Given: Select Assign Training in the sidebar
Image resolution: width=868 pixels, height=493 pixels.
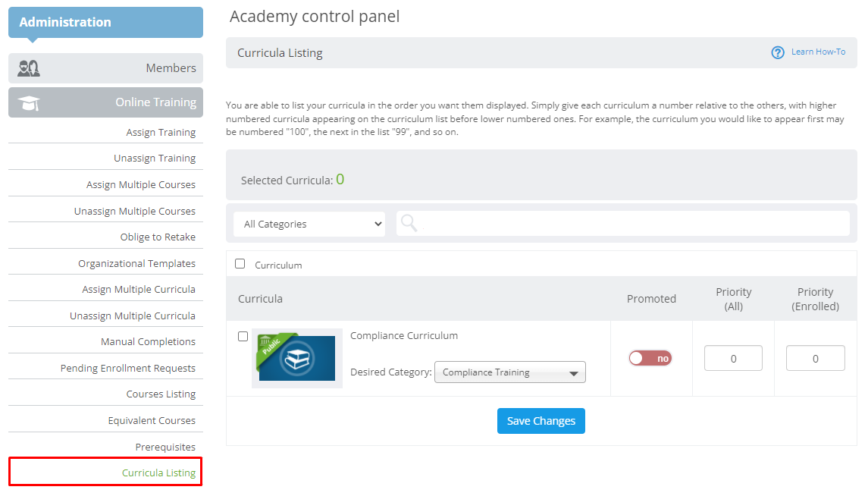Looking at the screenshot, I should 161,133.
